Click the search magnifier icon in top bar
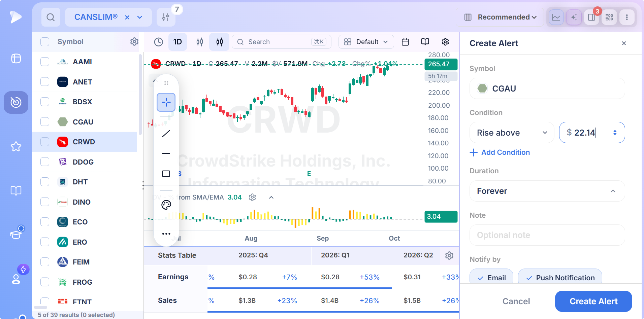Viewport: 644px width, 319px height. 51,17
